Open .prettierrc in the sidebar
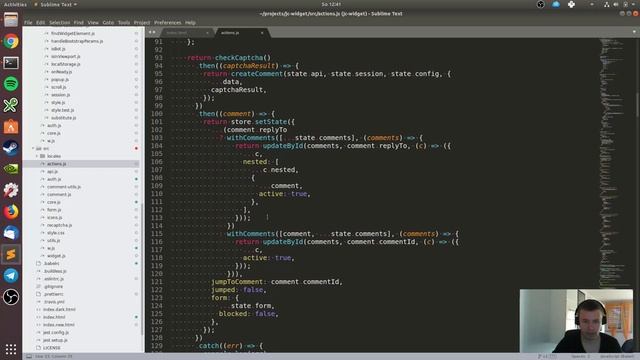 [53, 294]
